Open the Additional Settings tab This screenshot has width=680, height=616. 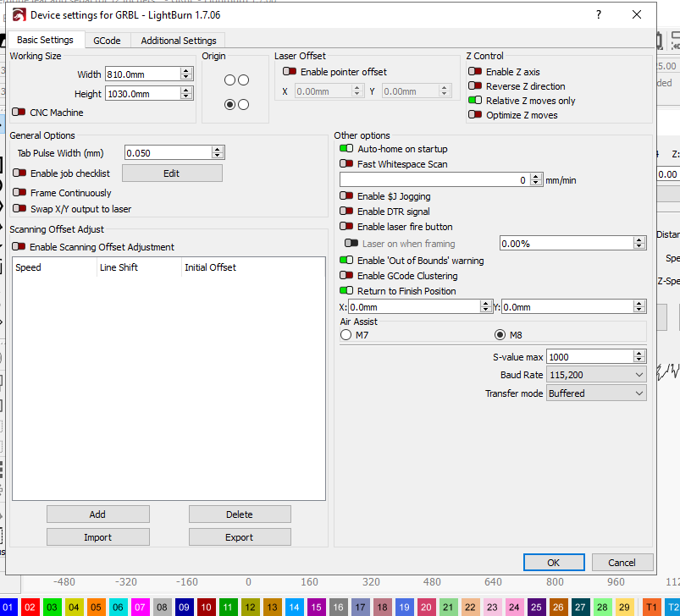178,41
